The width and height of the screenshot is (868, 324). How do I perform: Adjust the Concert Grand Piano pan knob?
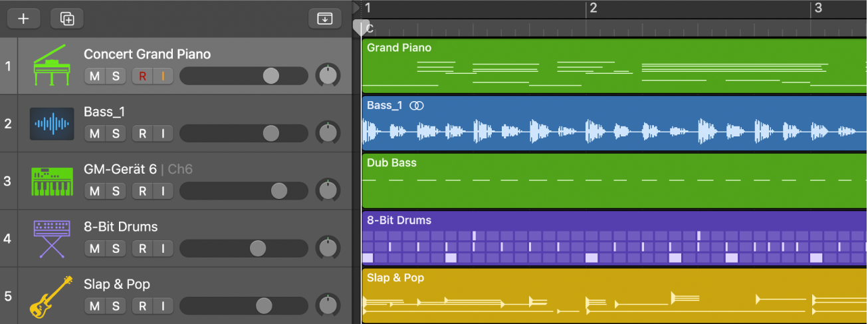coord(328,76)
